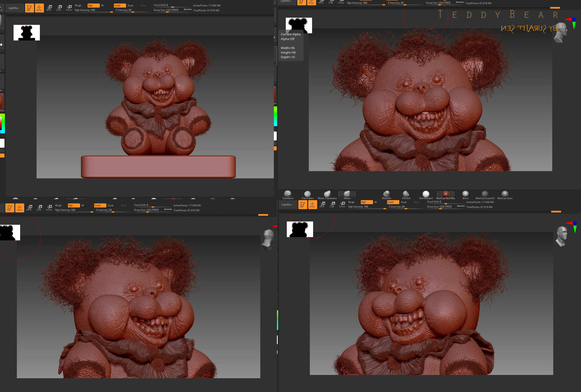Click Edit in the bottom-right view toolbar

(302, 204)
